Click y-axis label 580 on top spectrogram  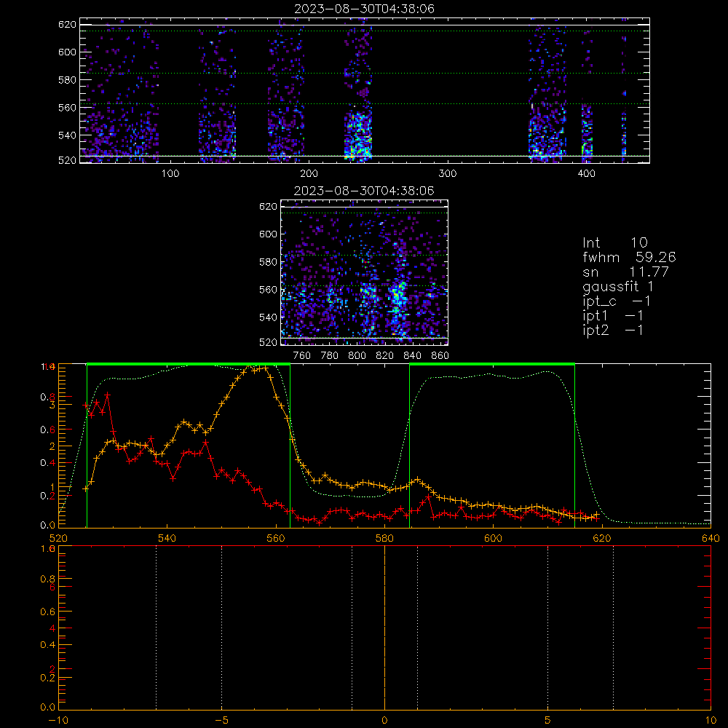click(x=67, y=80)
